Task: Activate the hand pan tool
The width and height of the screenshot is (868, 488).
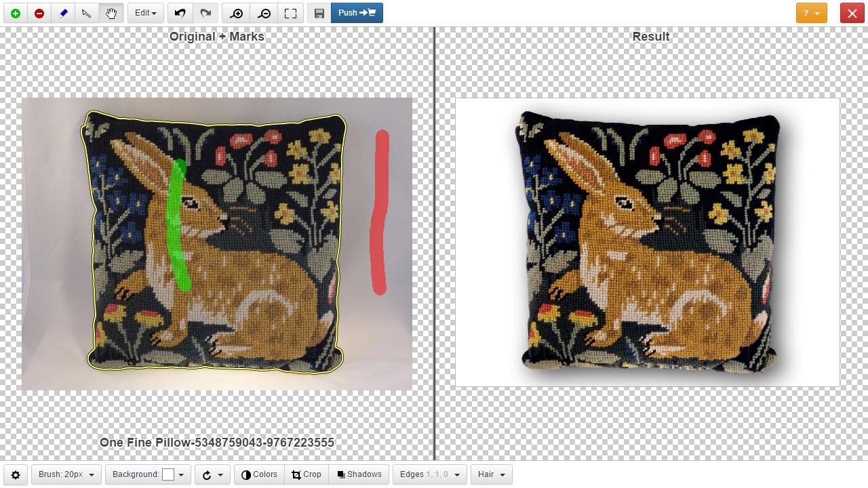Action: pos(111,13)
